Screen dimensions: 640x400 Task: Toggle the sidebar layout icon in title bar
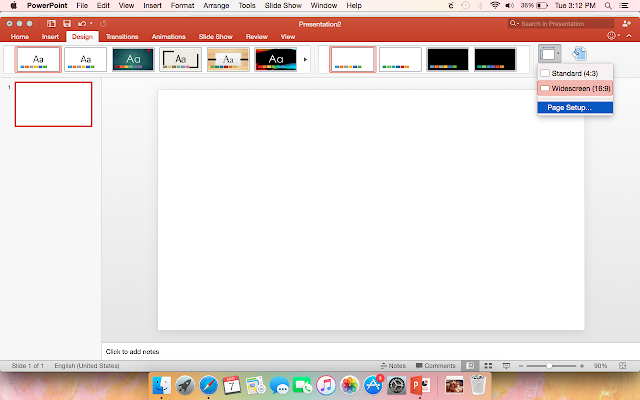(51, 24)
